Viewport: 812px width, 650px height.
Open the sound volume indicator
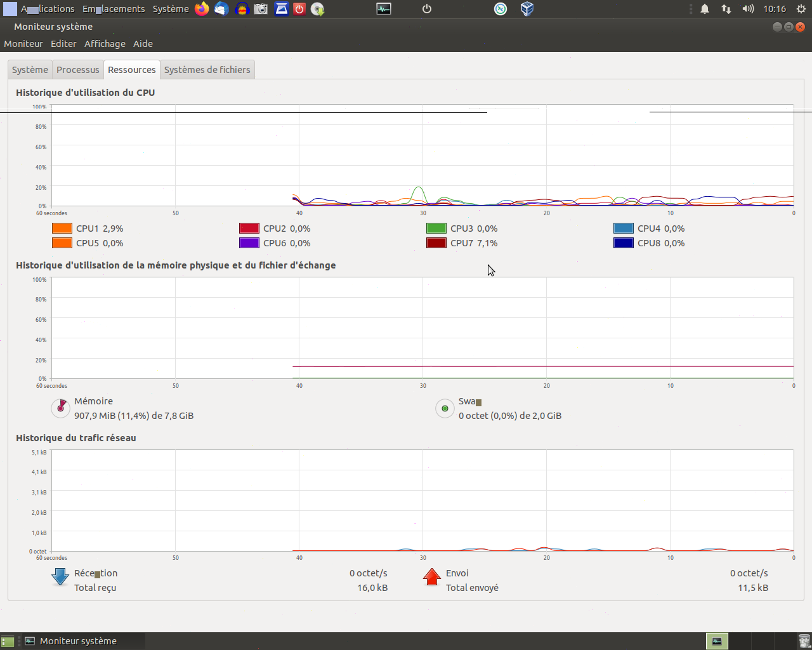coord(748,9)
